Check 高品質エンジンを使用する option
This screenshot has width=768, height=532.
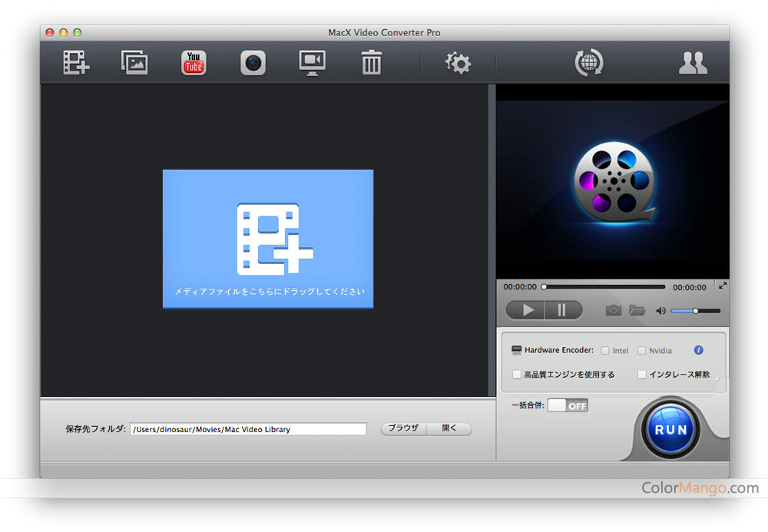(x=516, y=375)
